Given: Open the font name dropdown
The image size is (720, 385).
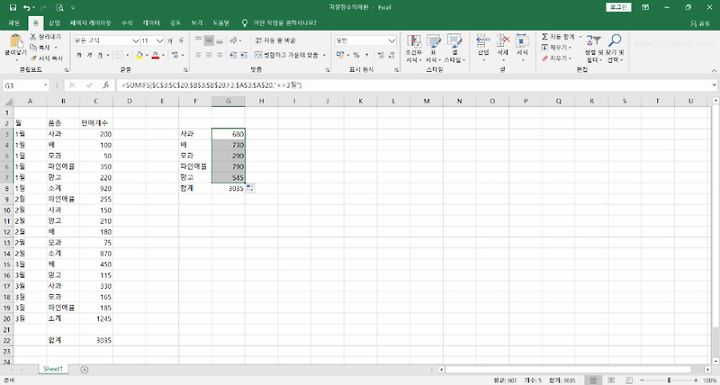Looking at the screenshot, I should [x=135, y=41].
